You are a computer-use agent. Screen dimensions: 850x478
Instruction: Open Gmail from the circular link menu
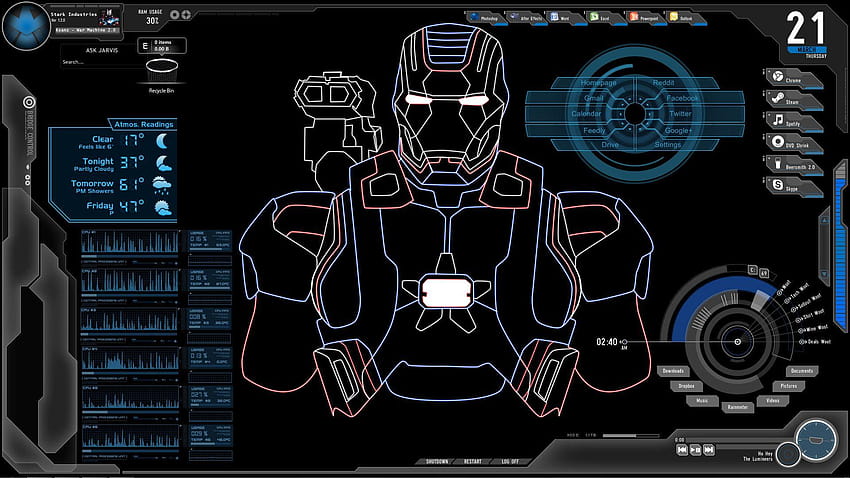pos(594,98)
